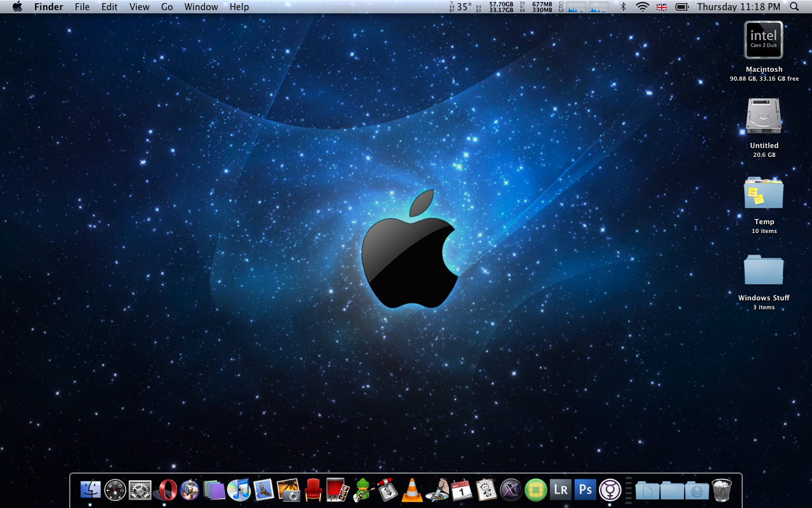Open the Bluetooth status menu
The height and width of the screenshot is (508, 812).
pos(623,6)
